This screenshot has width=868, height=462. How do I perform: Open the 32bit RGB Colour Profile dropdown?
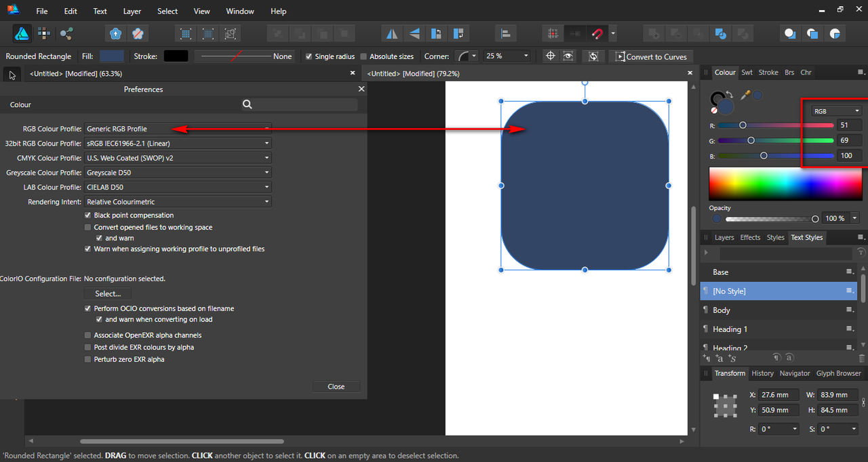(x=178, y=143)
